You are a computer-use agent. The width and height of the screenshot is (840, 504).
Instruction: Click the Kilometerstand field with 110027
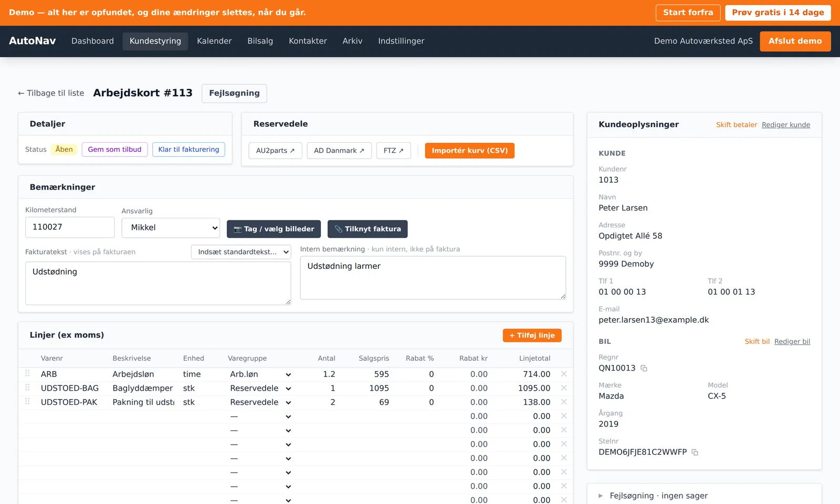tap(70, 227)
